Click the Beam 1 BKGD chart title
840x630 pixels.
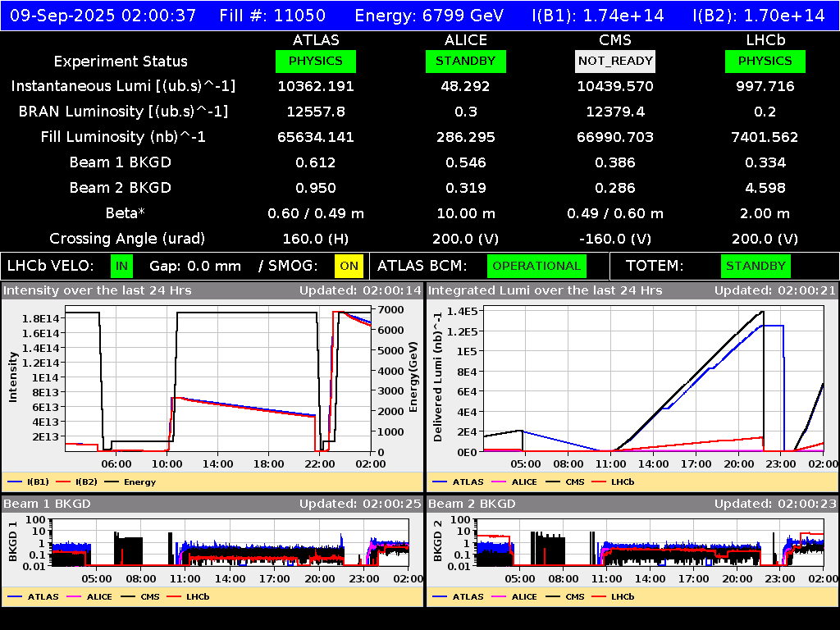pyautogui.click(x=47, y=504)
